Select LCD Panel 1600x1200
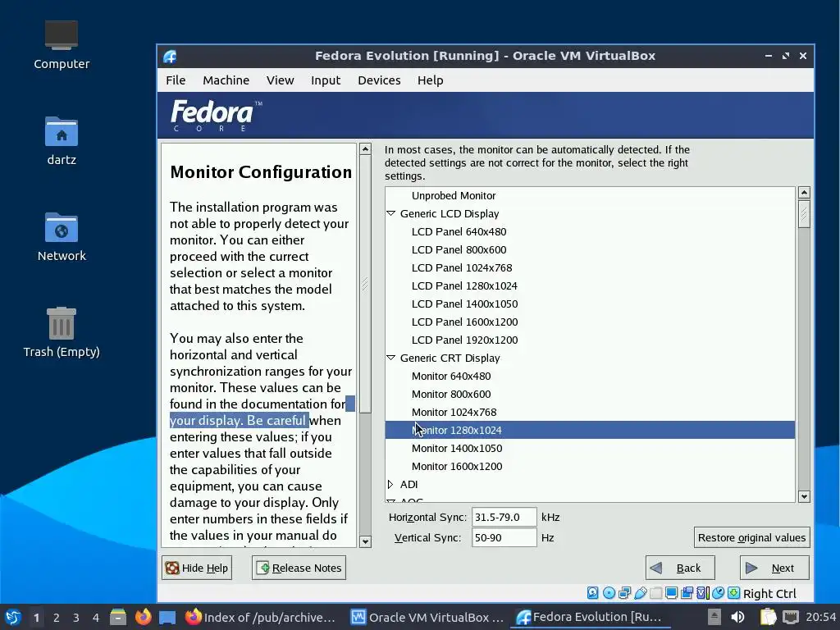This screenshot has height=630, width=840. [590, 322]
